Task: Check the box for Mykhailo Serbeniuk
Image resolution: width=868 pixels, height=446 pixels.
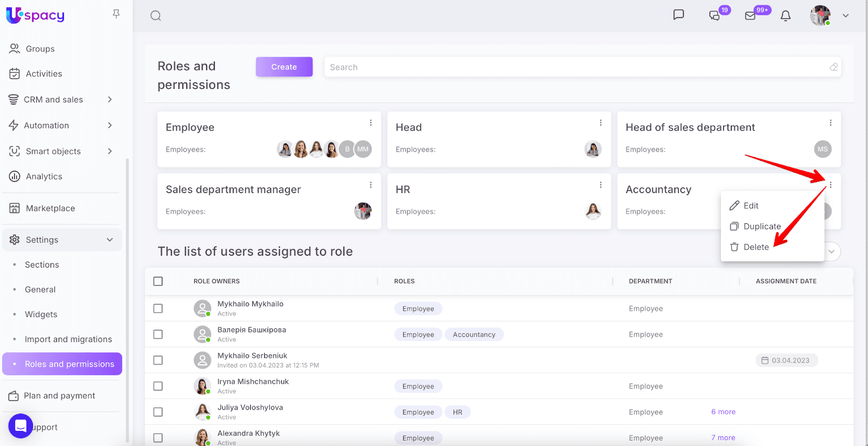Action: tap(158, 360)
